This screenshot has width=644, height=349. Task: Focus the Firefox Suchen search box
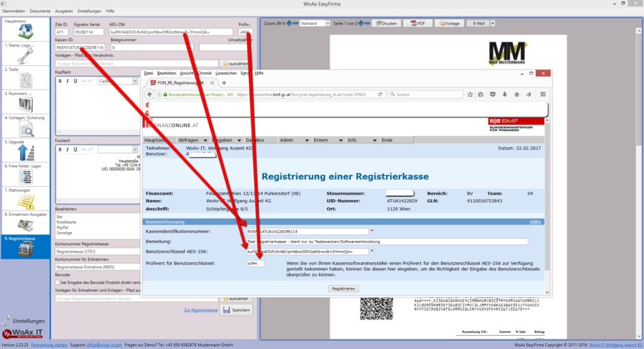pyautogui.click(x=426, y=94)
